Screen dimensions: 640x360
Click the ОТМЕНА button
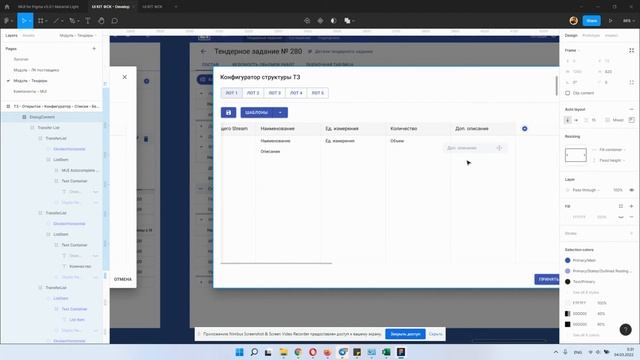pyautogui.click(x=122, y=279)
